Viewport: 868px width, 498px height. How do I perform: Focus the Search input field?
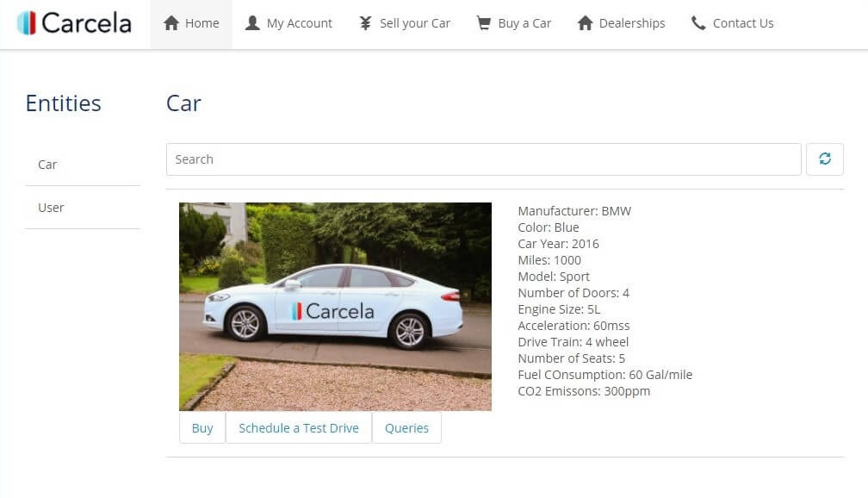tap(484, 159)
